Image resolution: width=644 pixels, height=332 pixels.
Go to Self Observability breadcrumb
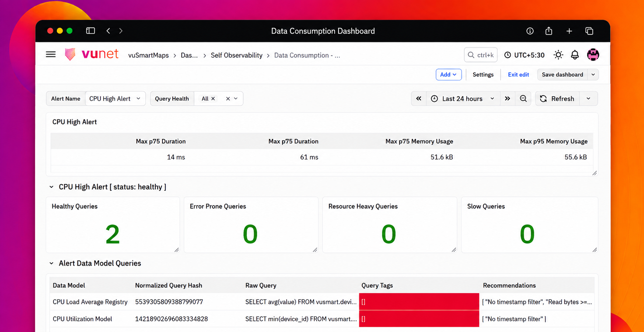[237, 55]
